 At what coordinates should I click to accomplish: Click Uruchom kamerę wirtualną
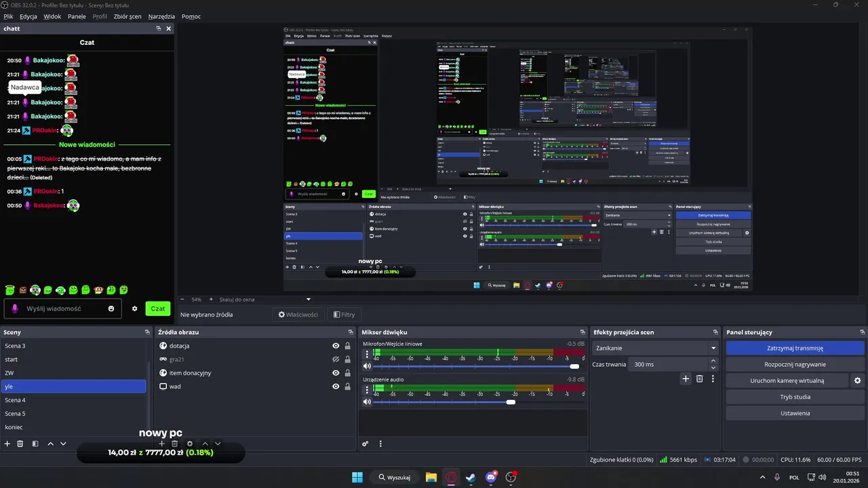pyautogui.click(x=787, y=381)
